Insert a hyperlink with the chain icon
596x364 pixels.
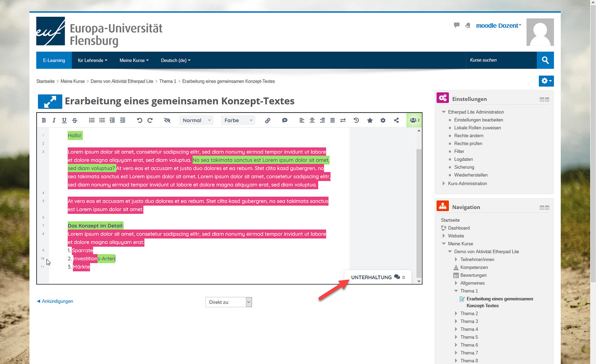267,121
